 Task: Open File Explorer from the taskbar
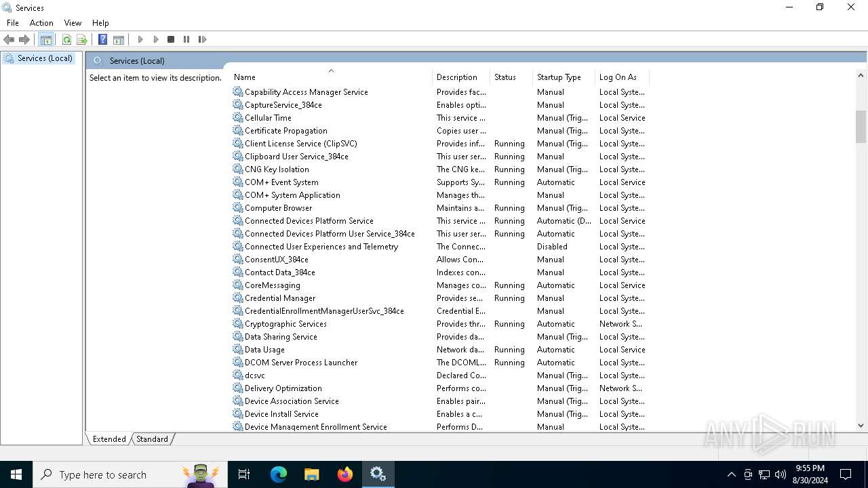pyautogui.click(x=312, y=474)
